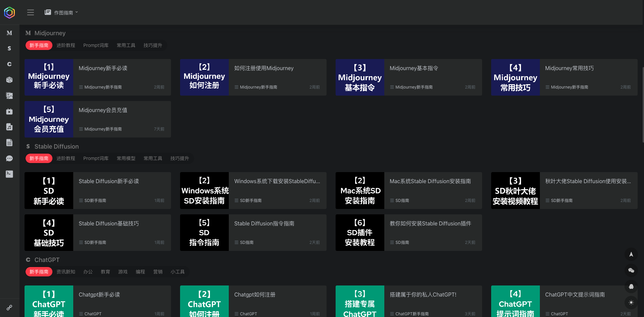The height and width of the screenshot is (317, 644).
Task: Open the 3D cube sidebar icon
Action: tap(9, 80)
